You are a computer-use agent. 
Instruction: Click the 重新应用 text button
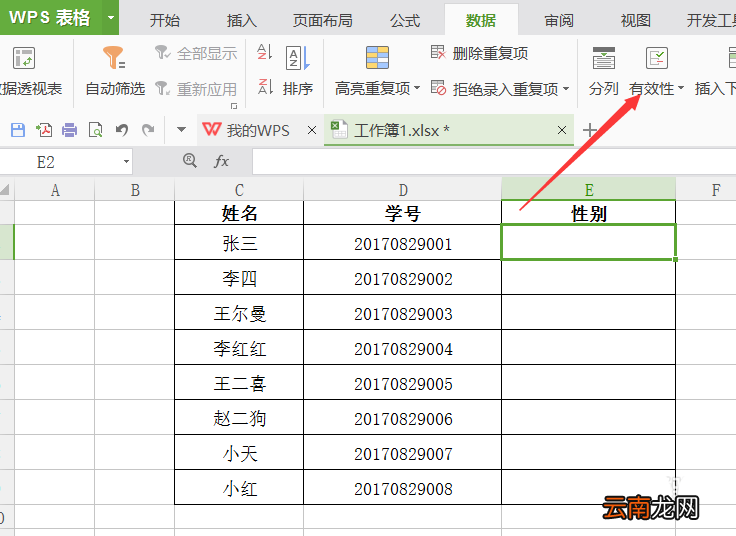[x=207, y=89]
